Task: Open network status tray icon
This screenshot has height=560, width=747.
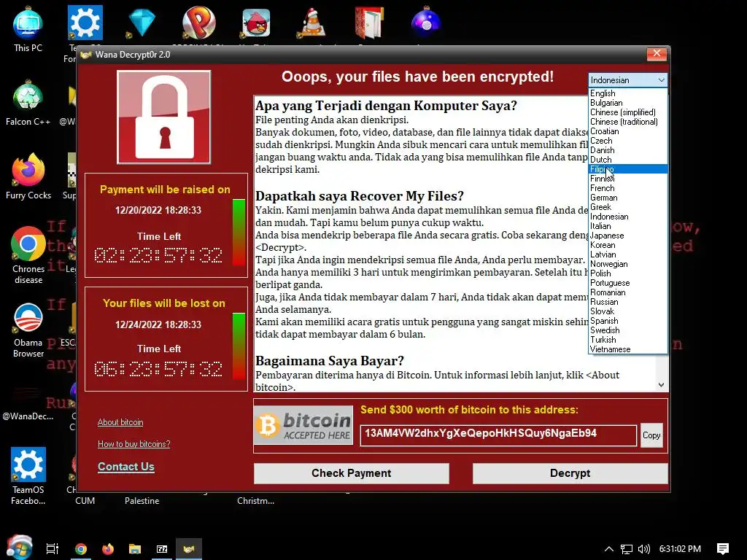Action: pyautogui.click(x=627, y=549)
